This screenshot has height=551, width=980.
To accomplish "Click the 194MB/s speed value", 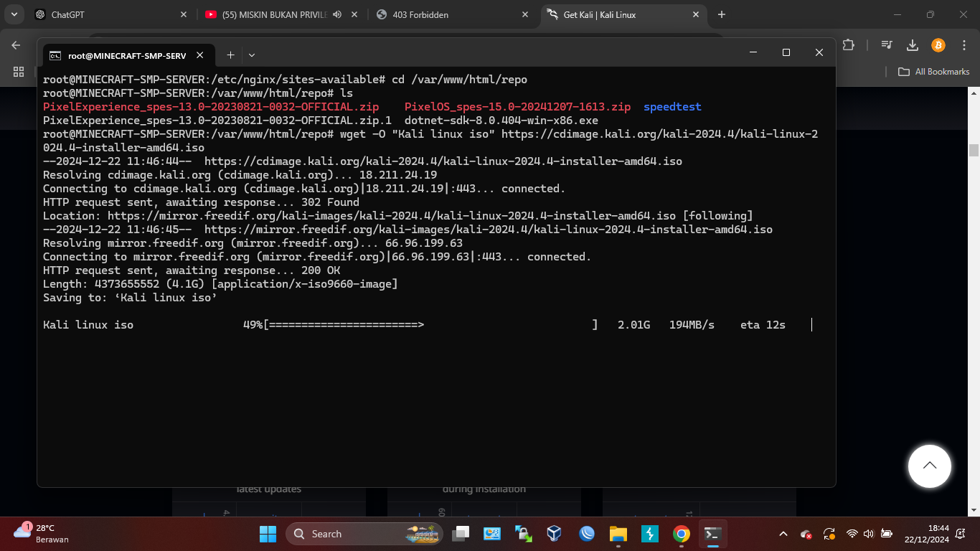I will (x=692, y=325).
